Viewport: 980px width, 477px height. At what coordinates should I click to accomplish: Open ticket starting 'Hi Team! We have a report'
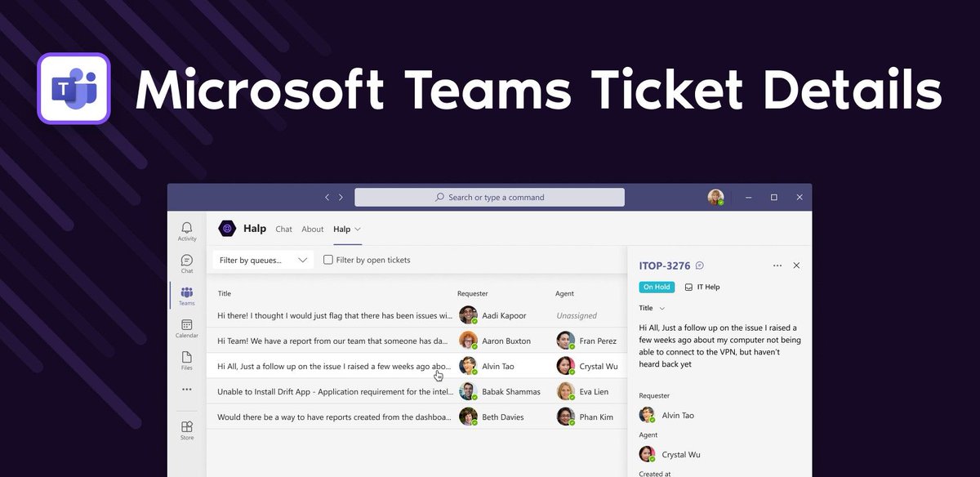coord(333,341)
